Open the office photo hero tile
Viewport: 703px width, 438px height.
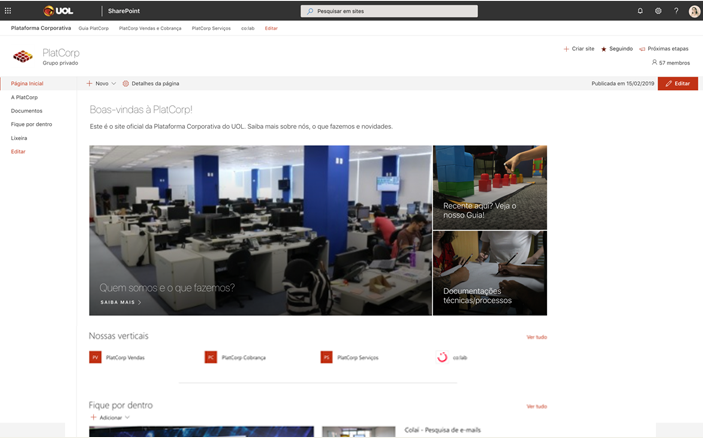260,230
